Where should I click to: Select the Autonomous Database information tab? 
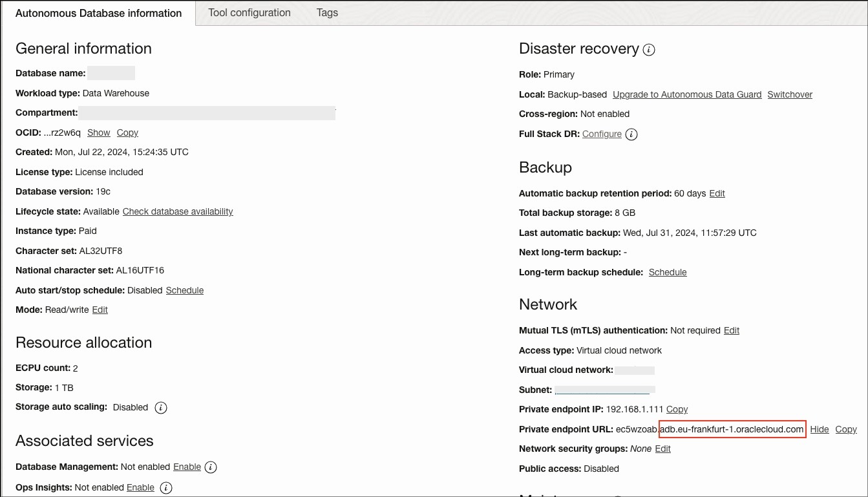[x=98, y=12]
